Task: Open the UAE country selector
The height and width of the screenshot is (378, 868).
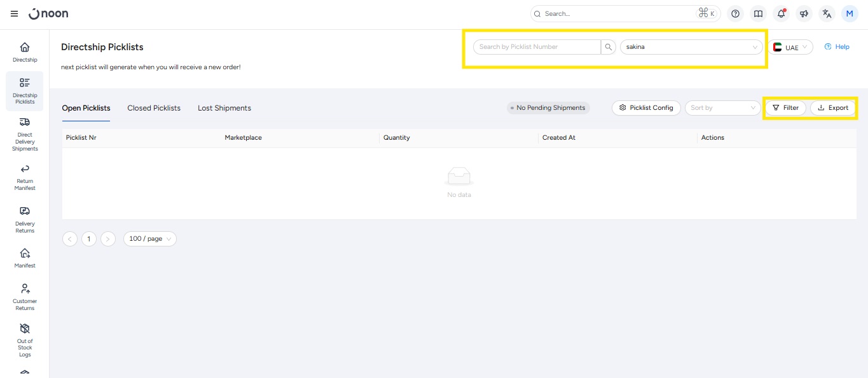Action: point(790,48)
